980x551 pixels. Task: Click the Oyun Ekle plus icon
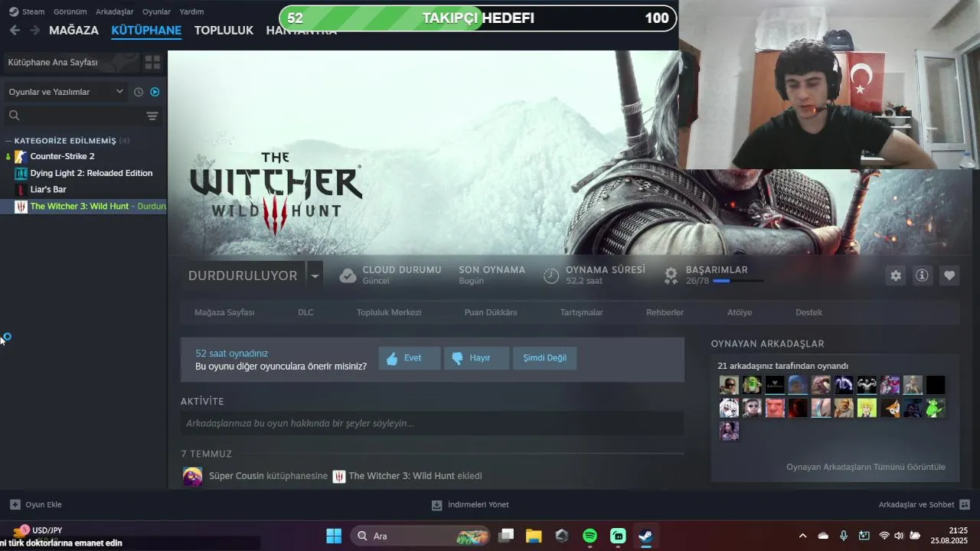(15, 504)
